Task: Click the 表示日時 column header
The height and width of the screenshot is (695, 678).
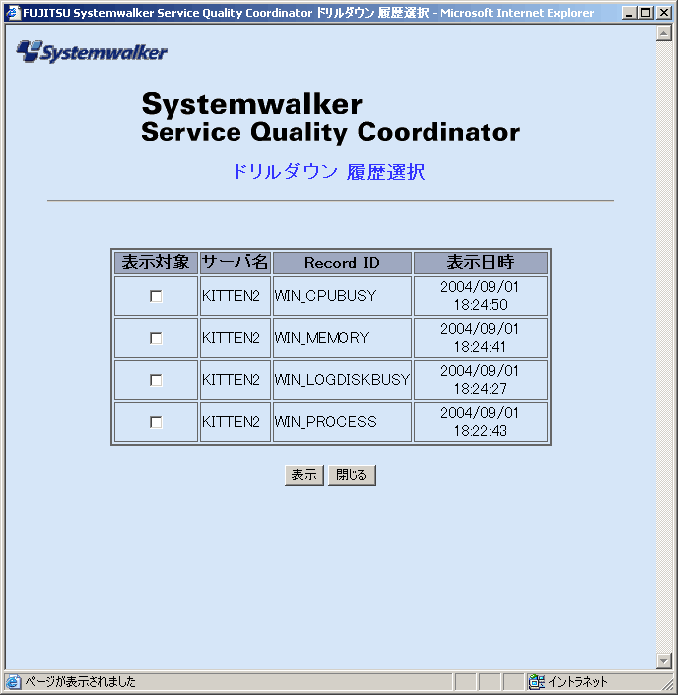Action: [481, 262]
